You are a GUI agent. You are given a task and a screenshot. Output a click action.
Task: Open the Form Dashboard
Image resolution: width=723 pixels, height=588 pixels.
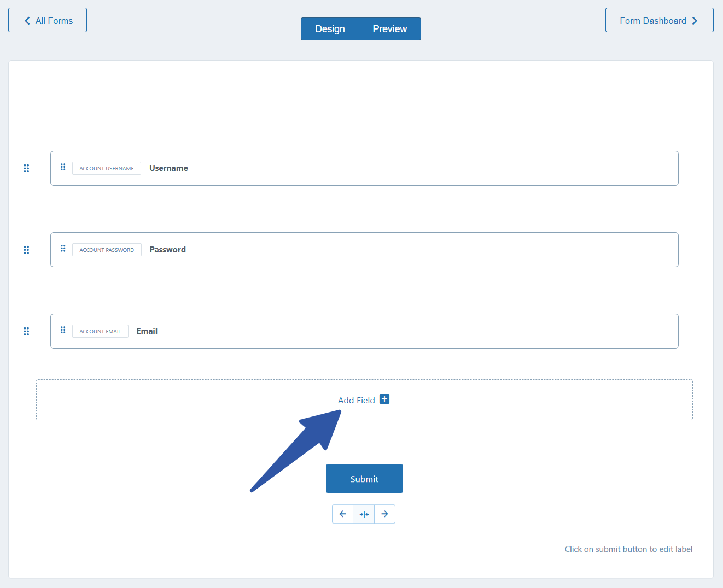click(659, 20)
